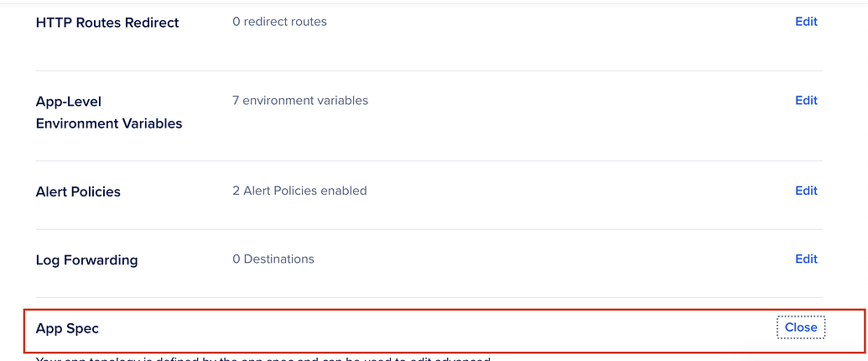
Task: Edit Log Forwarding destinations
Action: (806, 259)
